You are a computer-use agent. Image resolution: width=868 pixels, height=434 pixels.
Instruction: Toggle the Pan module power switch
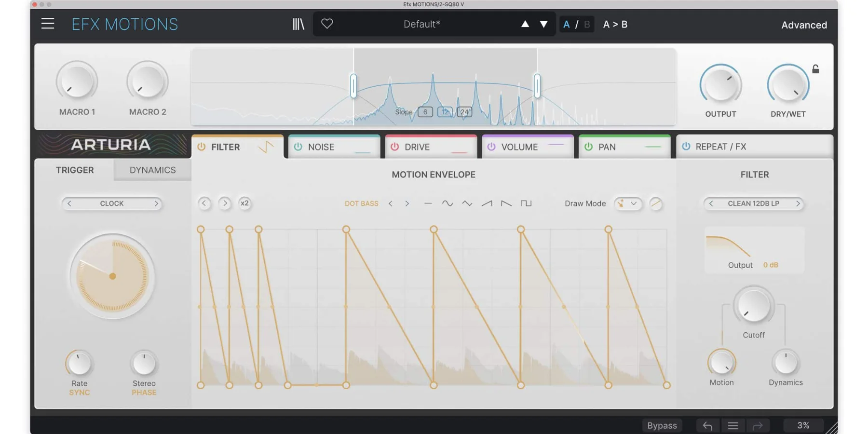coord(588,147)
